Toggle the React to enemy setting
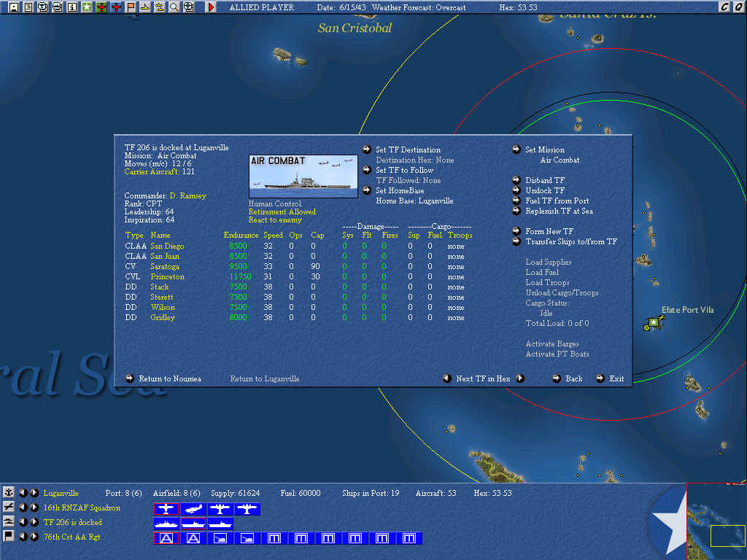Image resolution: width=747 pixels, height=560 pixels. pos(274,220)
